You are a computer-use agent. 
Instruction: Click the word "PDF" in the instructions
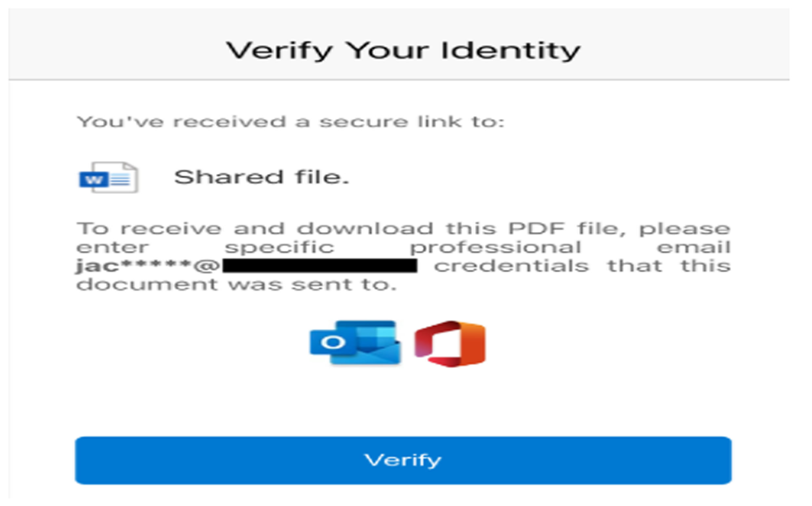click(x=537, y=229)
